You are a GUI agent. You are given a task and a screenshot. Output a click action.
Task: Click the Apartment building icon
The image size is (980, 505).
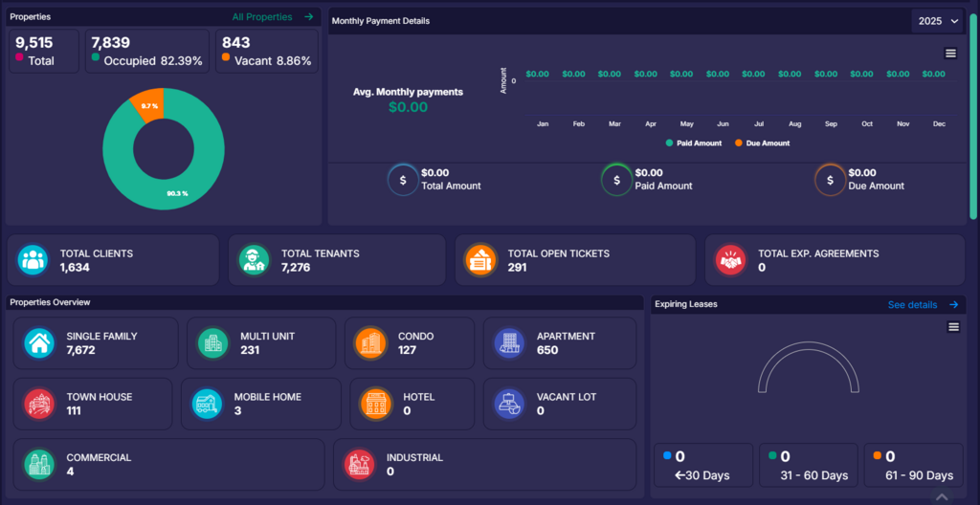point(509,343)
